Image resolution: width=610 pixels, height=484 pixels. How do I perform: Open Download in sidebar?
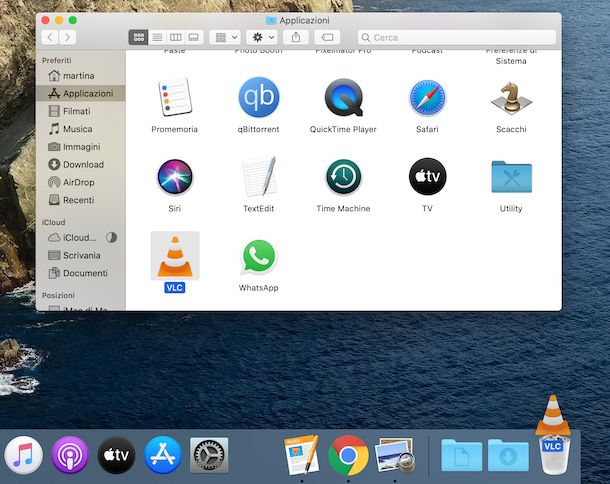(x=81, y=165)
